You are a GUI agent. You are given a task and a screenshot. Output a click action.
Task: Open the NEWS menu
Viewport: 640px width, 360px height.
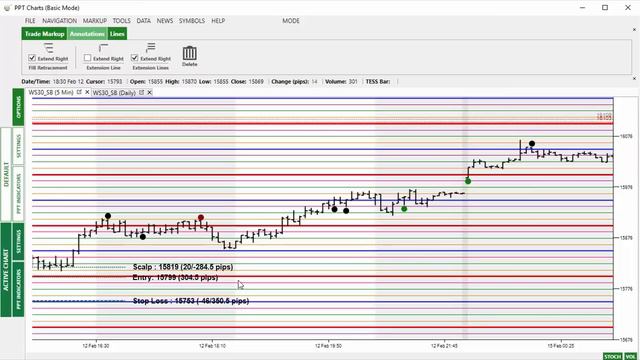(165, 20)
